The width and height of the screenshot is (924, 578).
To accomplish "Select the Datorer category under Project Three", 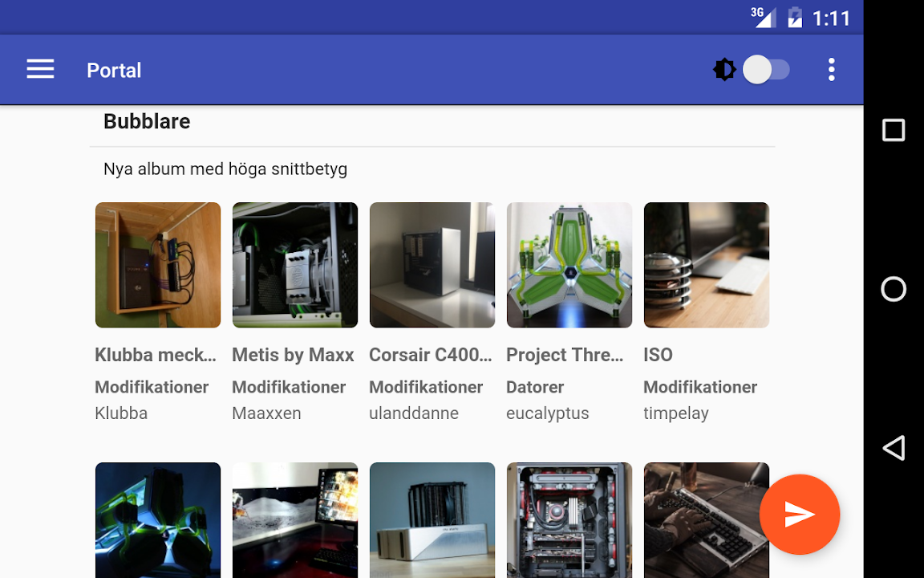I will pos(535,387).
